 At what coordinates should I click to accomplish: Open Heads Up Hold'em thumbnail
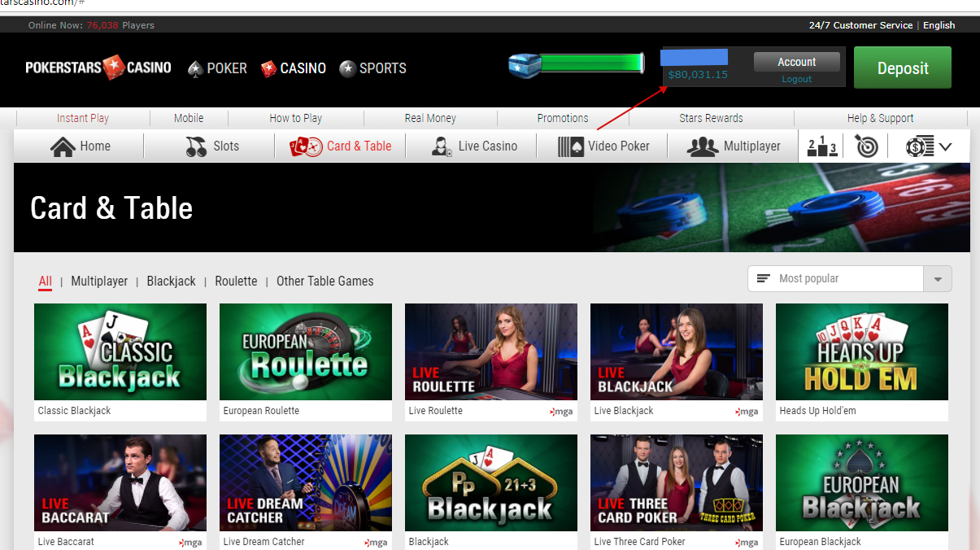pos(862,351)
